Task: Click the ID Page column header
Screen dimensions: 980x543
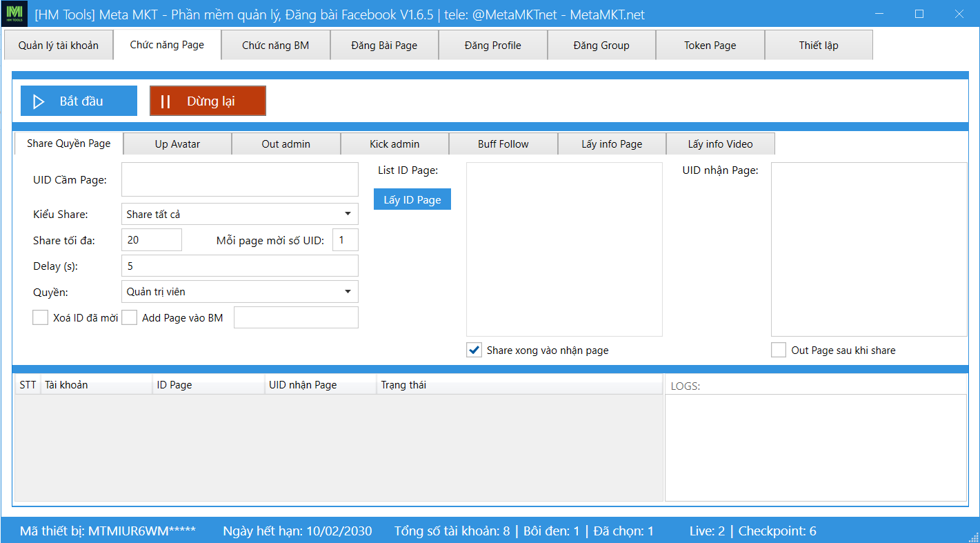Action: [x=208, y=385]
